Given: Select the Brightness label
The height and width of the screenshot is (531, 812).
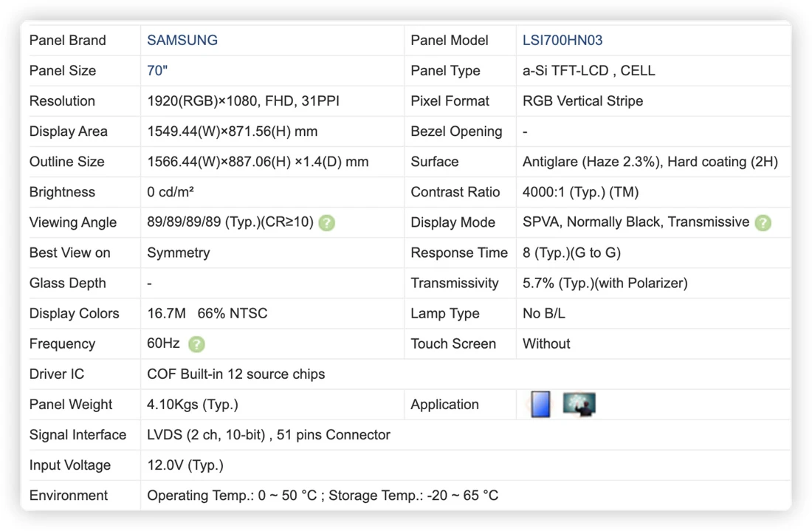Looking at the screenshot, I should pos(62,192).
